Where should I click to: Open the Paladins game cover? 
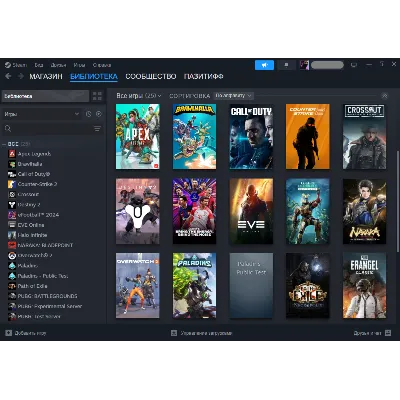click(x=194, y=285)
